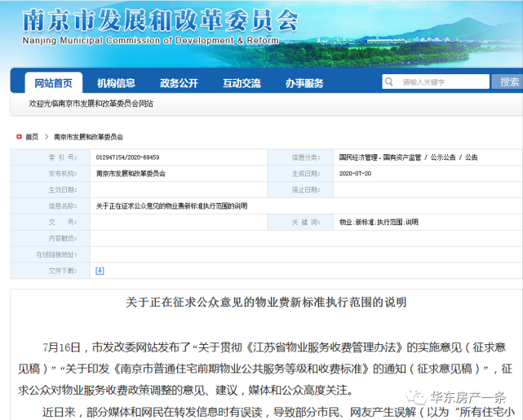Focus the keyword search input field
523x420 pixels.
(441, 82)
